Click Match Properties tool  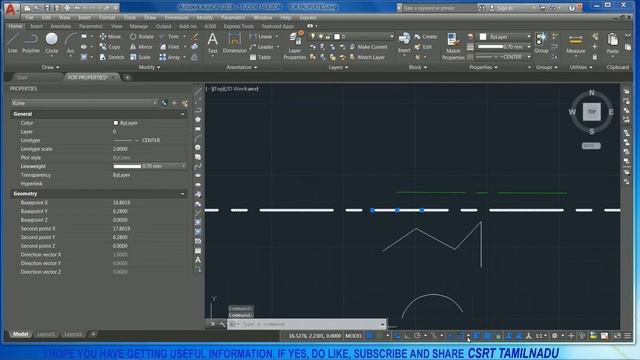[x=453, y=46]
